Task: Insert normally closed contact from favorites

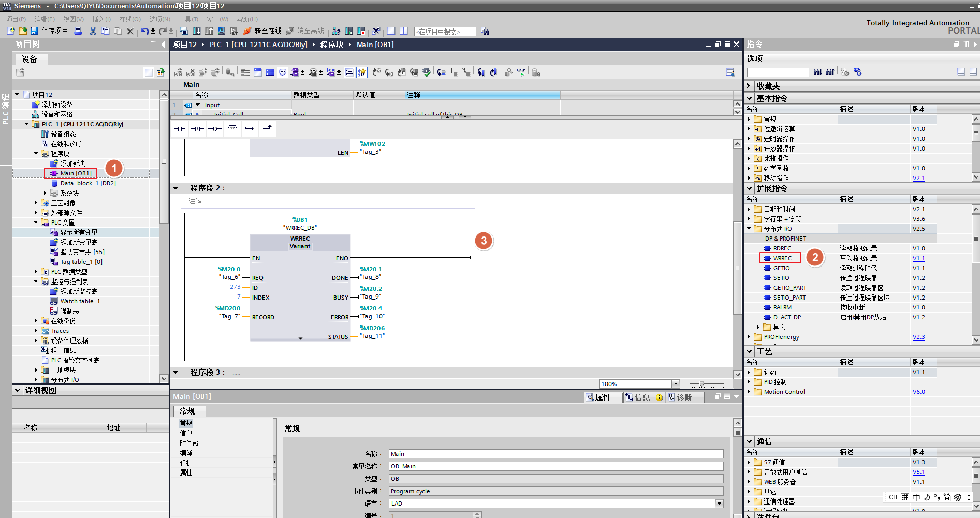Action: pos(197,128)
